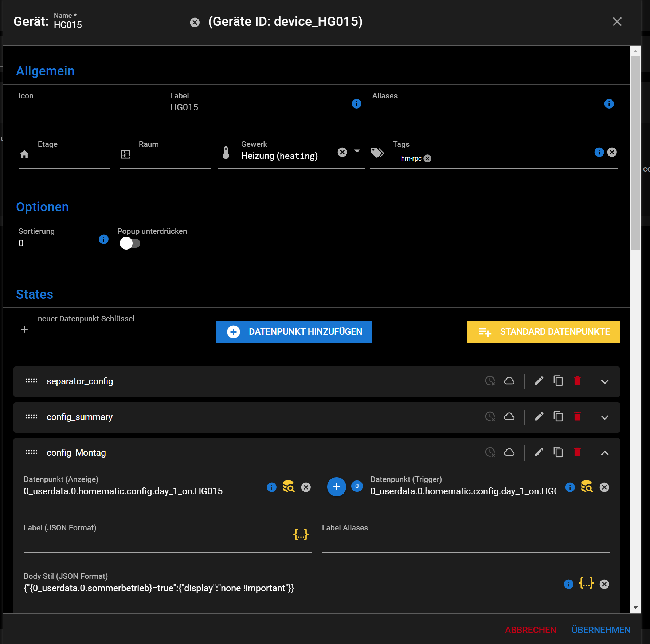Click ÜBERNEHMEN to apply

pos(601,630)
